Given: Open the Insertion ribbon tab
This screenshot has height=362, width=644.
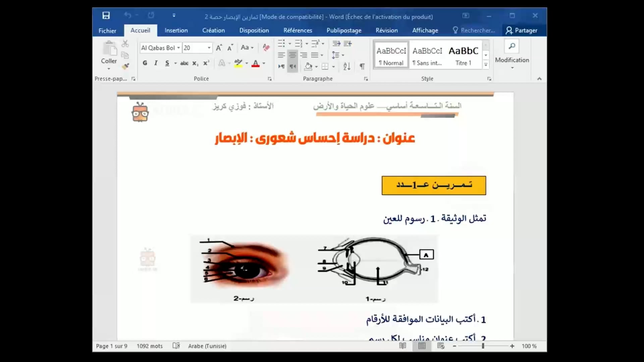Looking at the screenshot, I should pos(176,31).
